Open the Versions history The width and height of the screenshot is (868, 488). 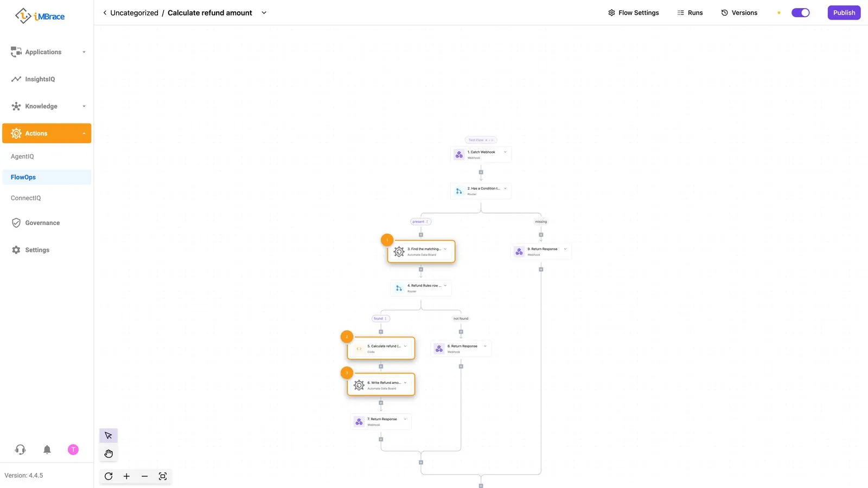(x=739, y=12)
